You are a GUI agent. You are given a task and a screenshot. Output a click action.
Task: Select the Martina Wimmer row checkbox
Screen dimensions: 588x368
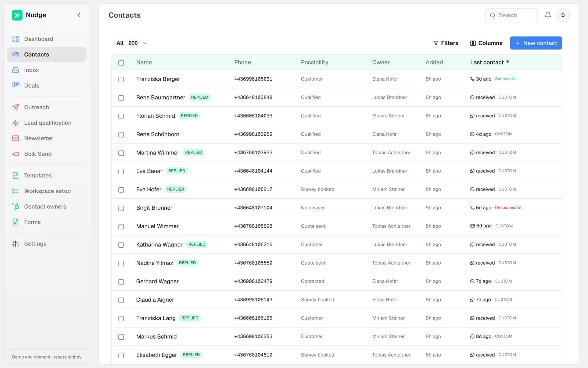click(x=121, y=153)
